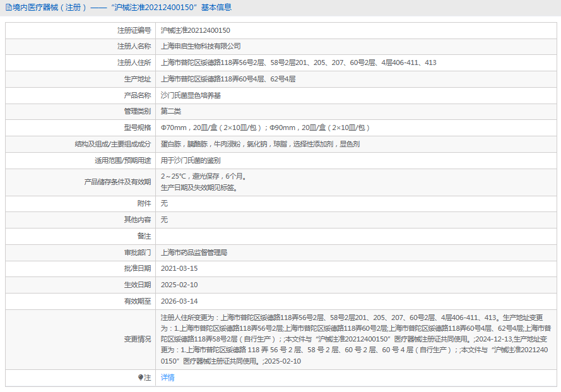The width and height of the screenshot is (561, 392).
Task: Click the 注册证编号 row label
Action: coord(134,30)
